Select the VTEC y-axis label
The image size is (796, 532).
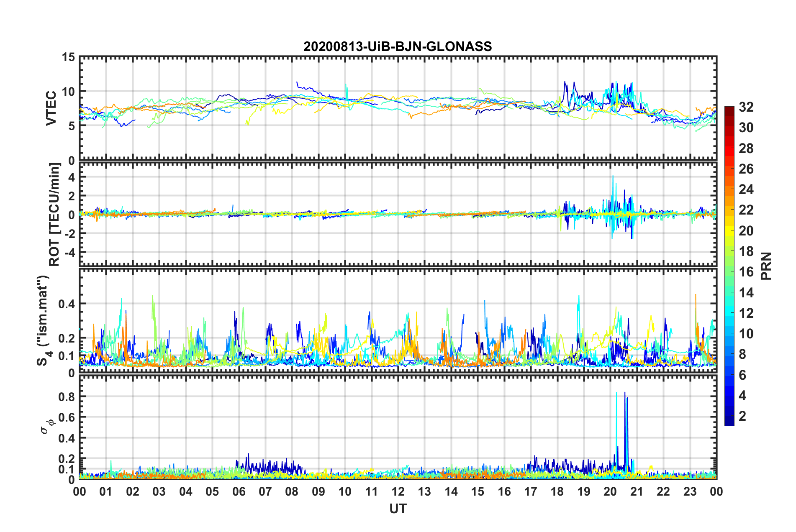click(x=51, y=108)
